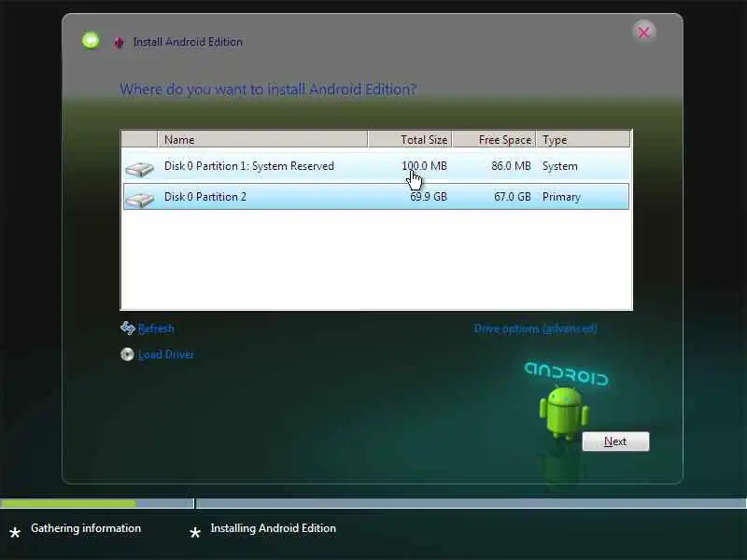Click the 67.0 GB free space cell

tap(512, 197)
